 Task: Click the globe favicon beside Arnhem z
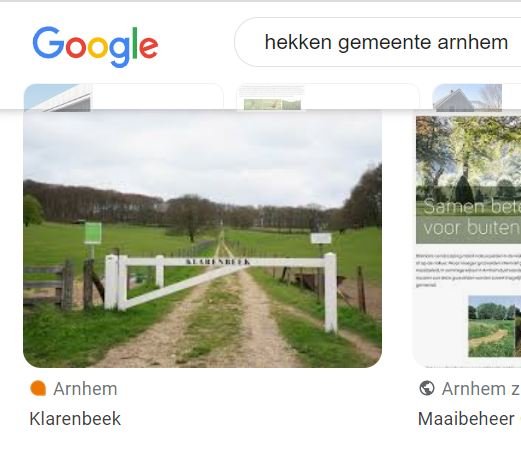pyautogui.click(x=427, y=388)
